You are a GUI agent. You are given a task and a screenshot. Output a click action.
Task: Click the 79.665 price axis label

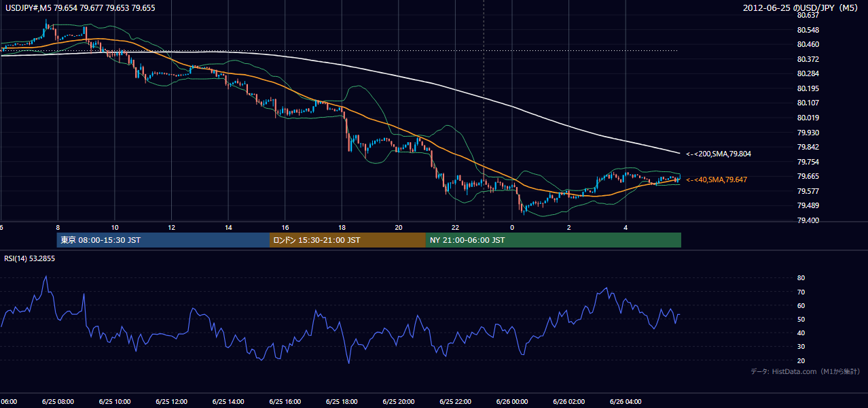coord(807,176)
